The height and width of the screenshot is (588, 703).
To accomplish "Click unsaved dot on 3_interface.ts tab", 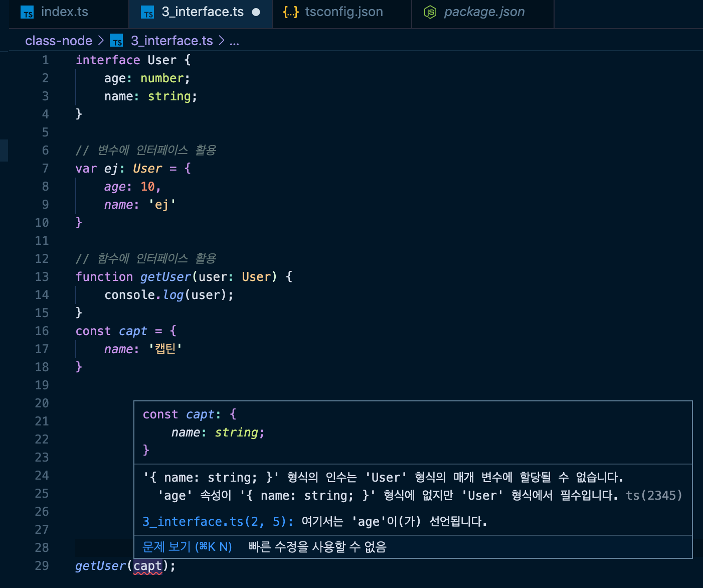I will click(x=256, y=12).
